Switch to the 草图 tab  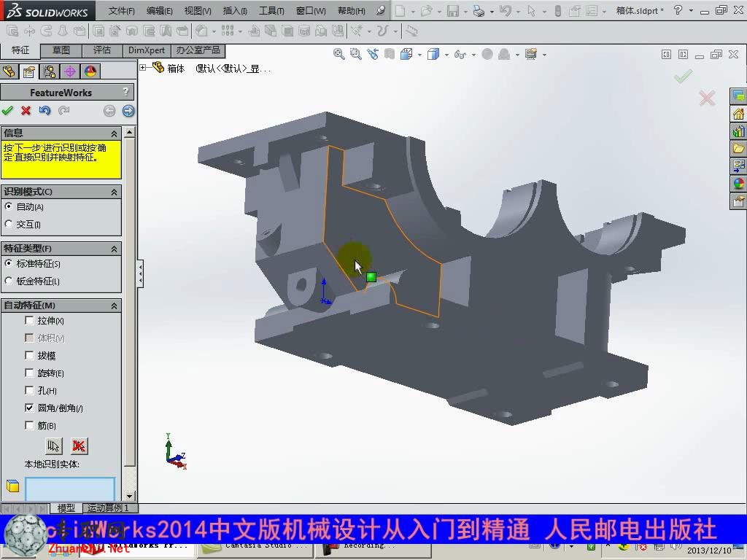click(x=61, y=50)
